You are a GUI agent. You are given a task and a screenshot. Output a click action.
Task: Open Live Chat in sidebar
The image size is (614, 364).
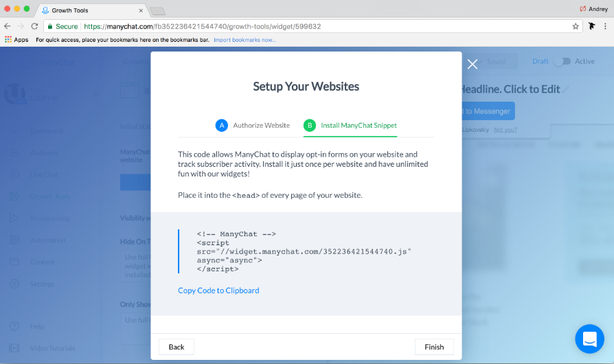coord(44,174)
